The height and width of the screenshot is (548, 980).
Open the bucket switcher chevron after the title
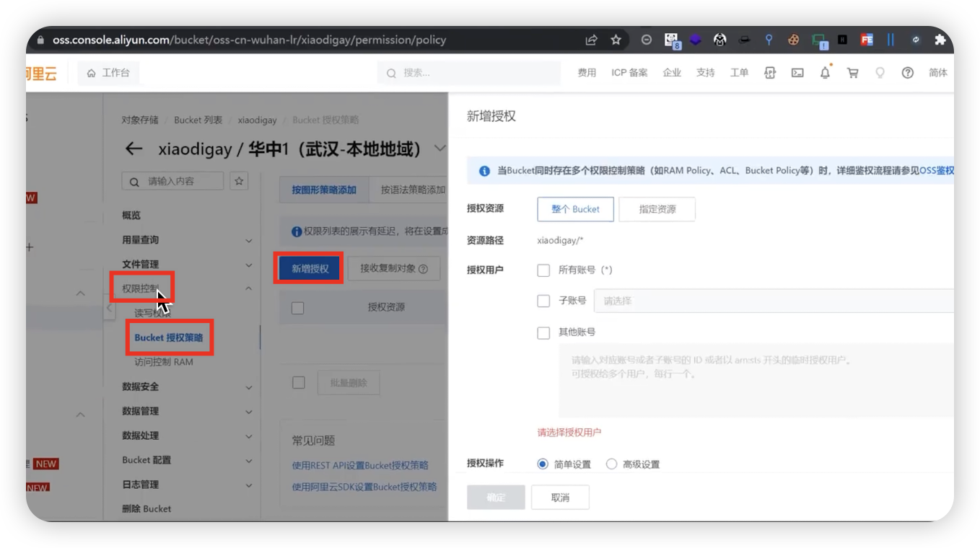[x=439, y=149]
